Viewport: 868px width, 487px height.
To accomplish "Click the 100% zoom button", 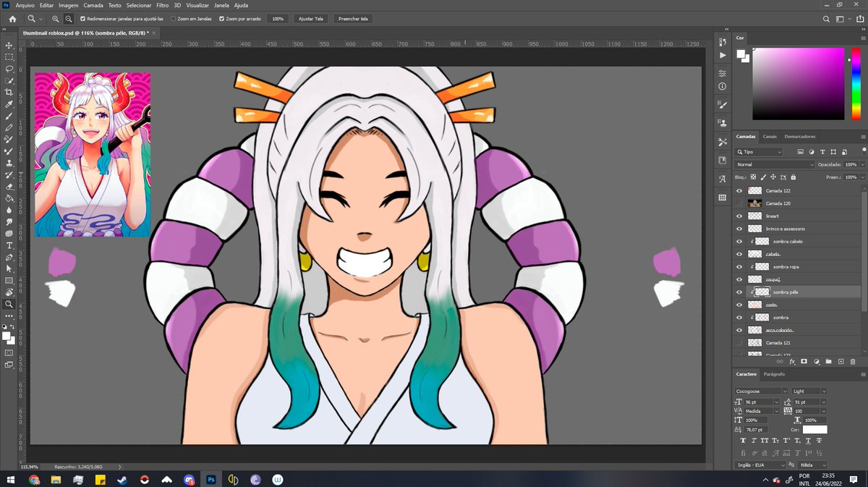I will (x=278, y=18).
